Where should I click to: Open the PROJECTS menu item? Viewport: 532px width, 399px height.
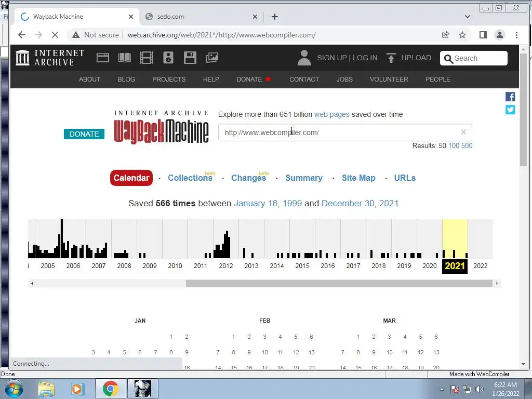(169, 79)
